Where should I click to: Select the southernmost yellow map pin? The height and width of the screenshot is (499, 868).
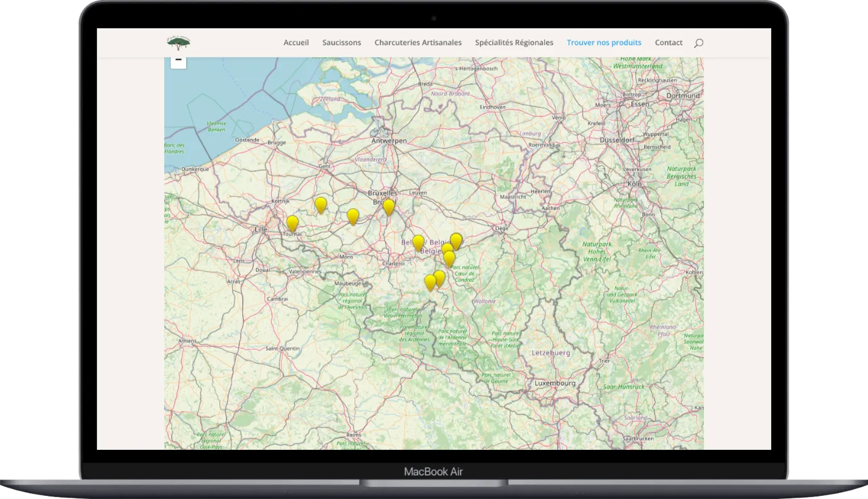(430, 283)
